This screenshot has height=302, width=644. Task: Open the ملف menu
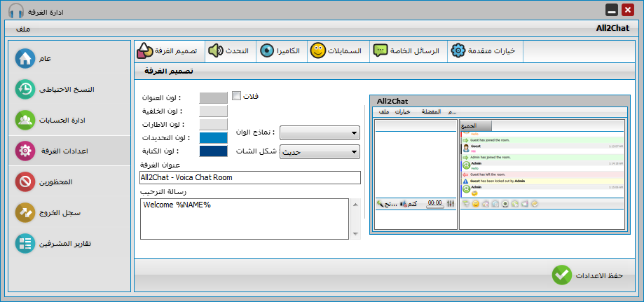[22, 29]
